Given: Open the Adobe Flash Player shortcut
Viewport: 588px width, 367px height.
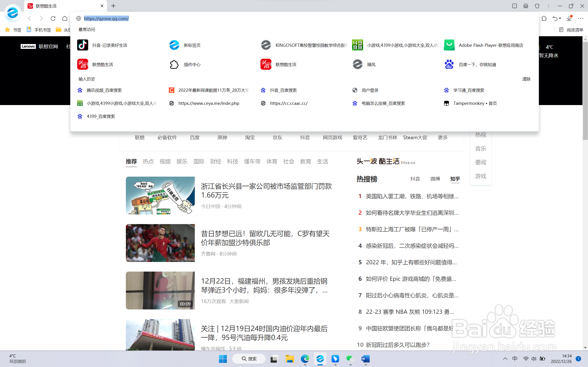Looking at the screenshot, I should pyautogui.click(x=491, y=45).
